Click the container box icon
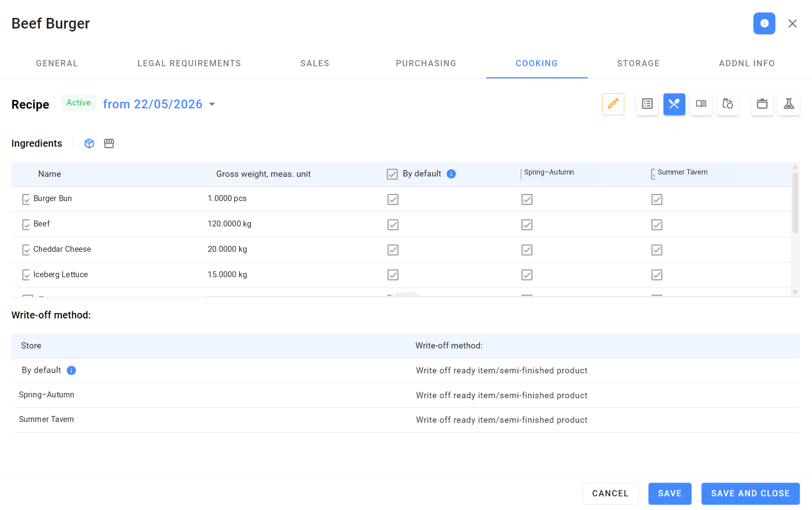Screen dimensions: 812x510 click(762, 104)
